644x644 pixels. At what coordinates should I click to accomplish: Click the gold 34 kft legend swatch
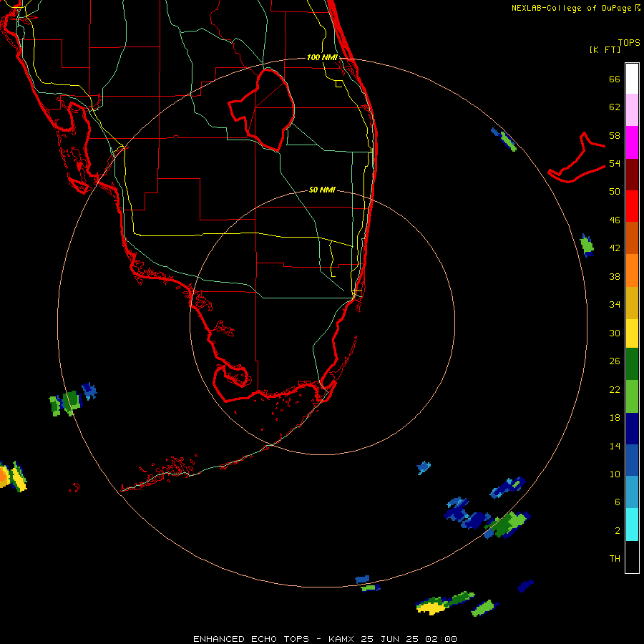632,303
